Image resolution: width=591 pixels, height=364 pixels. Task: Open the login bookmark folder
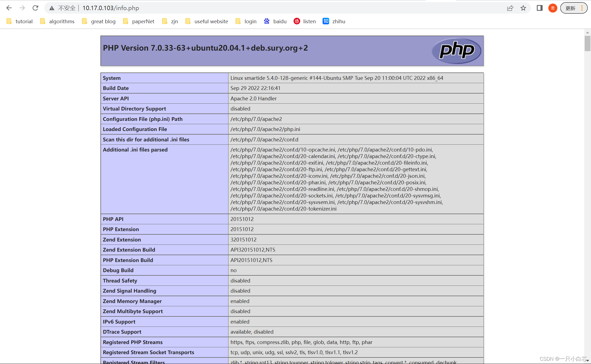click(x=246, y=21)
